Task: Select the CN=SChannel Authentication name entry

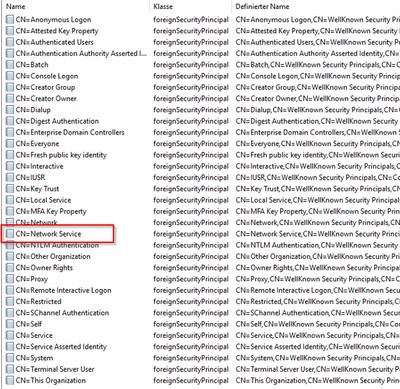Action: tap(62, 313)
